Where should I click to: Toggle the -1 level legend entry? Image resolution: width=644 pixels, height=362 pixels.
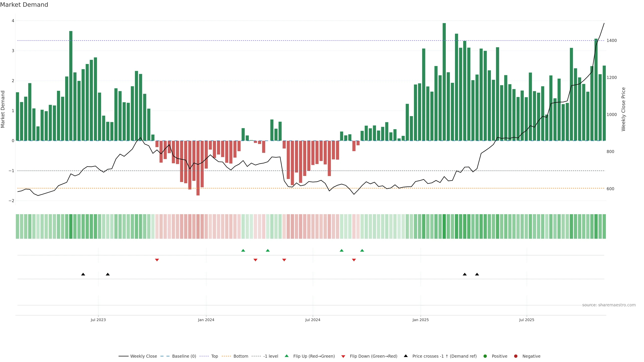pos(271,356)
